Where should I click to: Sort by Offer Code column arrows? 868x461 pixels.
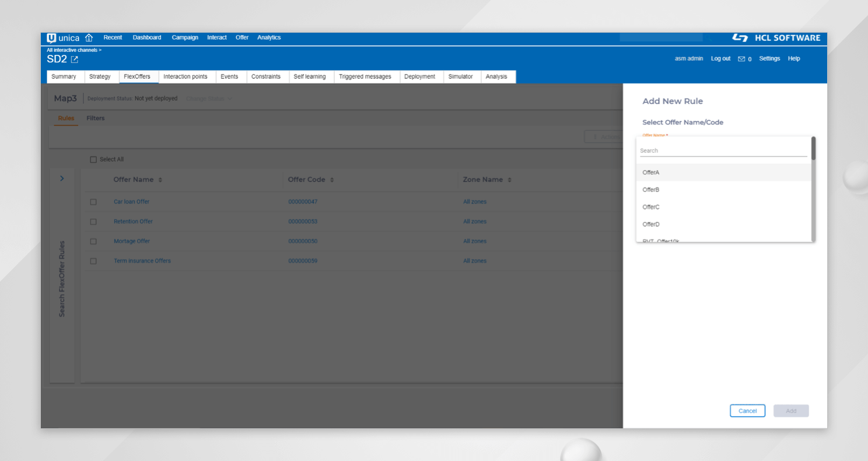tap(332, 180)
